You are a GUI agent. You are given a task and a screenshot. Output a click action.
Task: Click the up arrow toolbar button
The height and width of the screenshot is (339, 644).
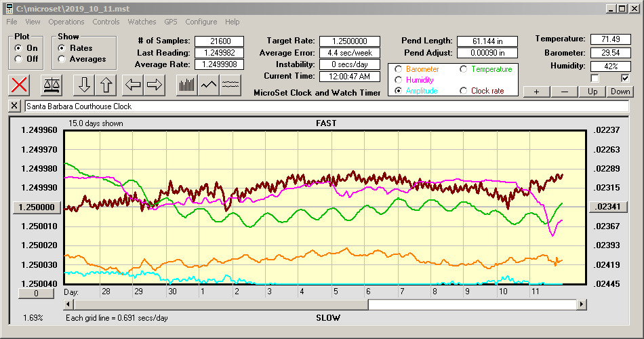106,85
